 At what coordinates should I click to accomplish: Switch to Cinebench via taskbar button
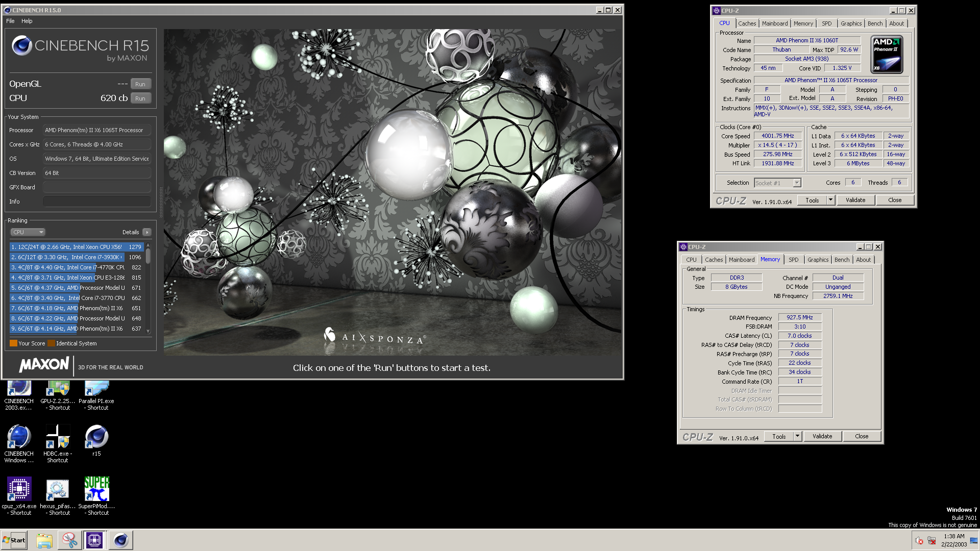click(121, 540)
